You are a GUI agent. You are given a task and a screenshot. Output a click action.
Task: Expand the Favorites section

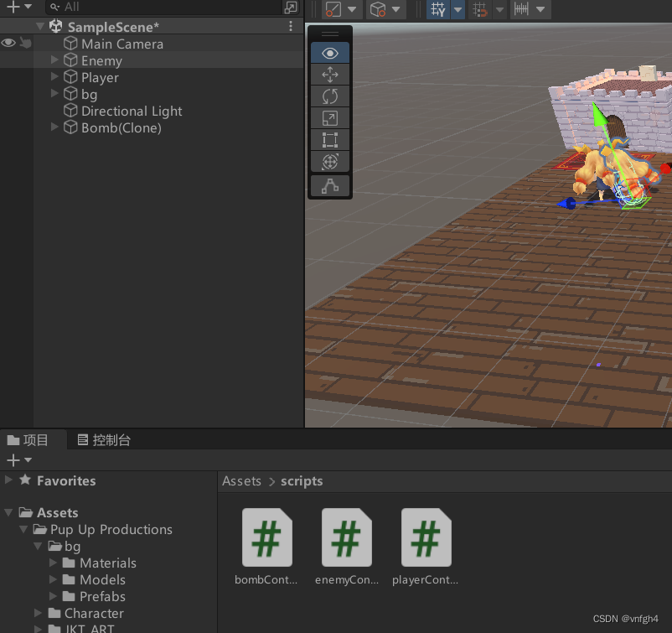click(8, 480)
